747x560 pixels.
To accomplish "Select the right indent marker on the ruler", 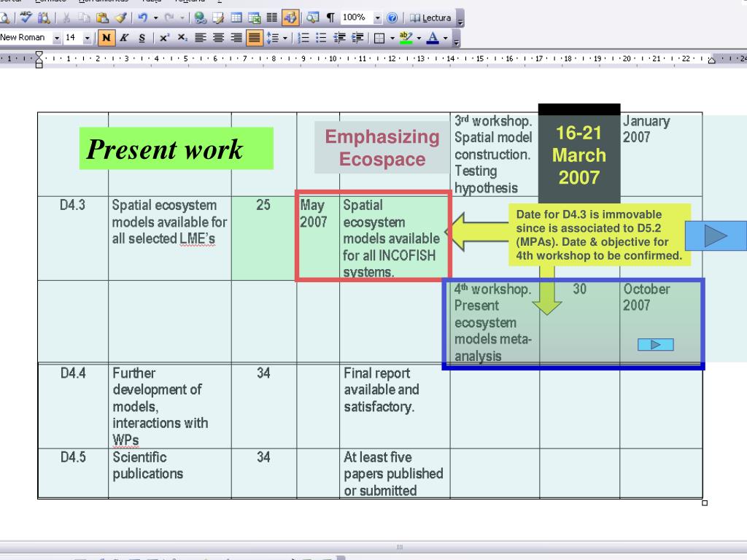I will click(712, 60).
